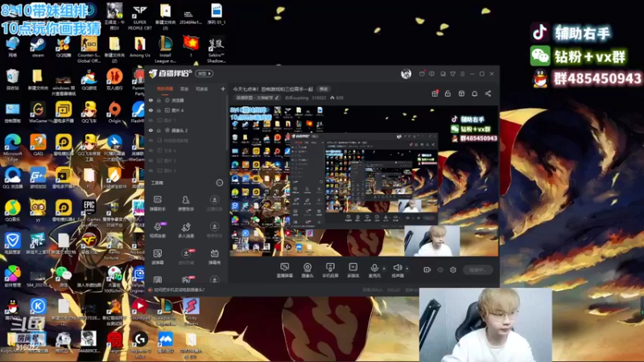Open help link about phone as camera
This screenshot has width=644, height=362.
[179, 290]
